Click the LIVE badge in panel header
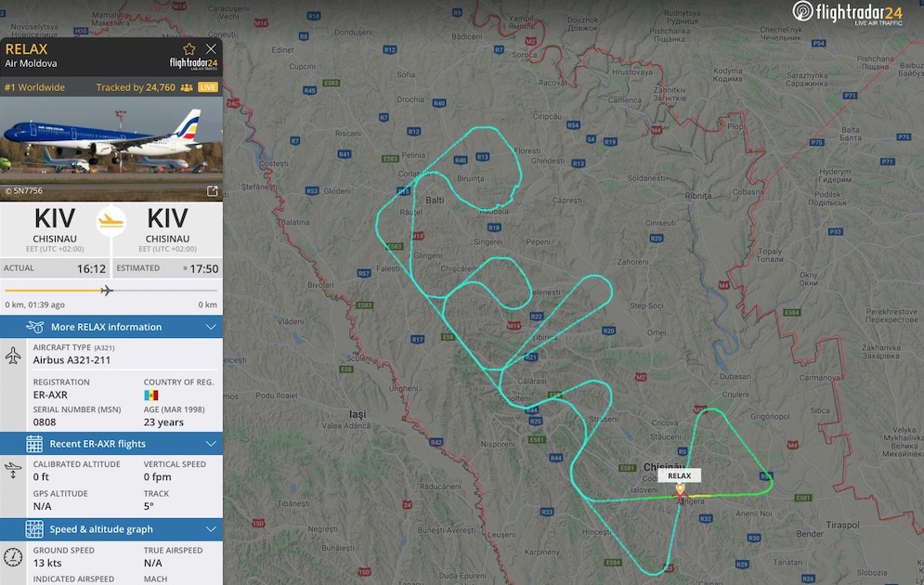 (x=207, y=87)
